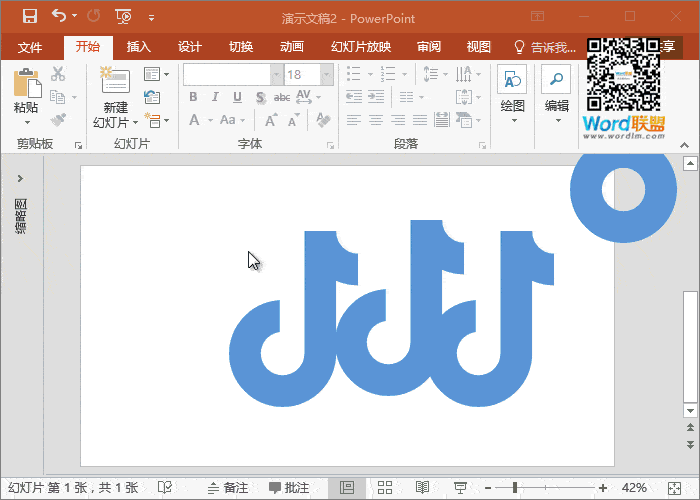Image resolution: width=700 pixels, height=500 pixels.
Task: Click the font color A icon
Action: click(x=194, y=120)
